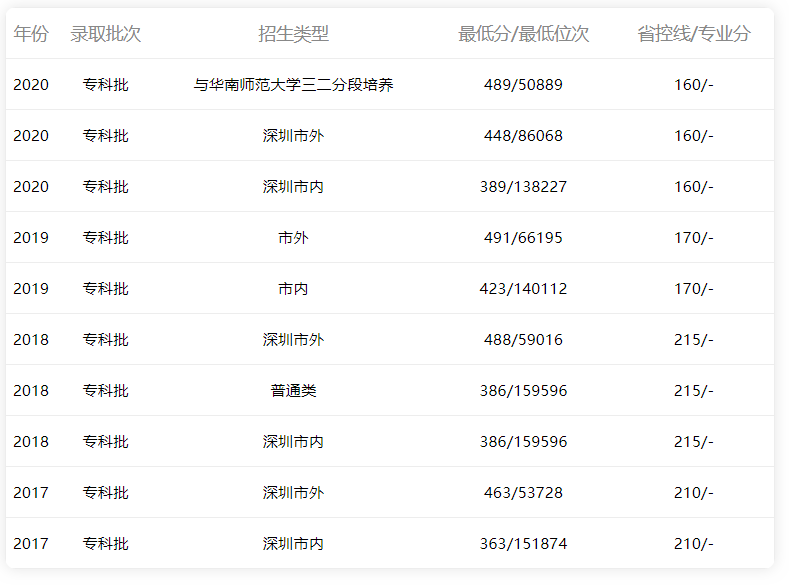Click the 463/53728 score cell
Image resolution: width=789 pixels, height=587 pixels.
pyautogui.click(x=523, y=493)
